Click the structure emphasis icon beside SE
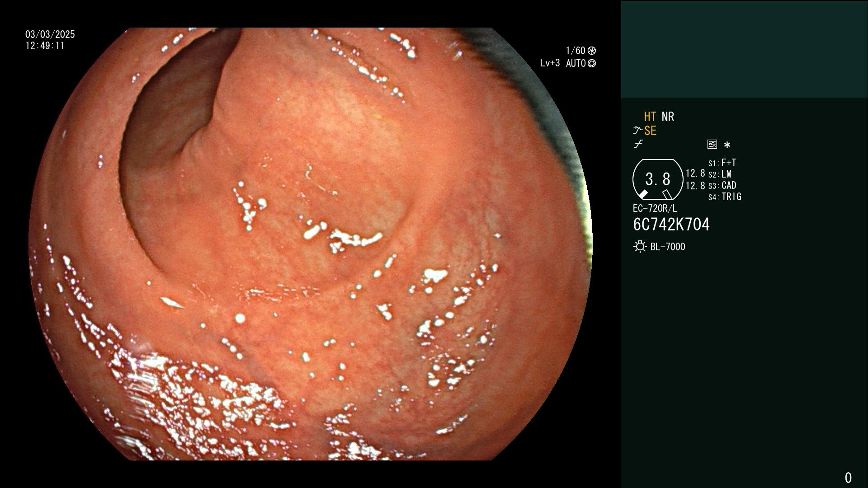 638,131
